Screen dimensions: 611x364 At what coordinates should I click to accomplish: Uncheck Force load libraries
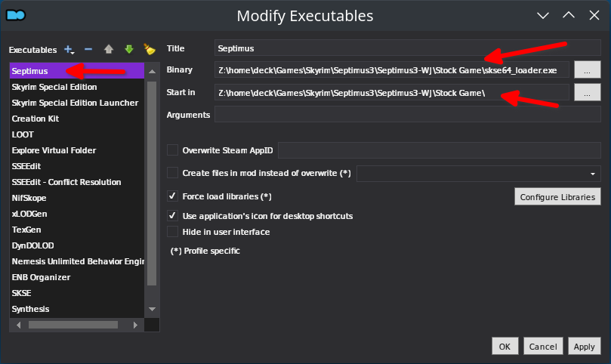click(172, 196)
